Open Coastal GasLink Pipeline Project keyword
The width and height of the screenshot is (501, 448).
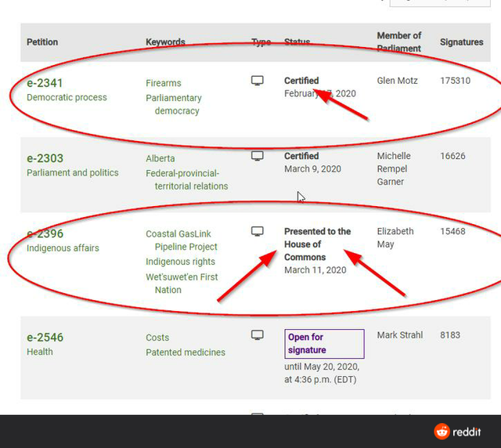178,240
